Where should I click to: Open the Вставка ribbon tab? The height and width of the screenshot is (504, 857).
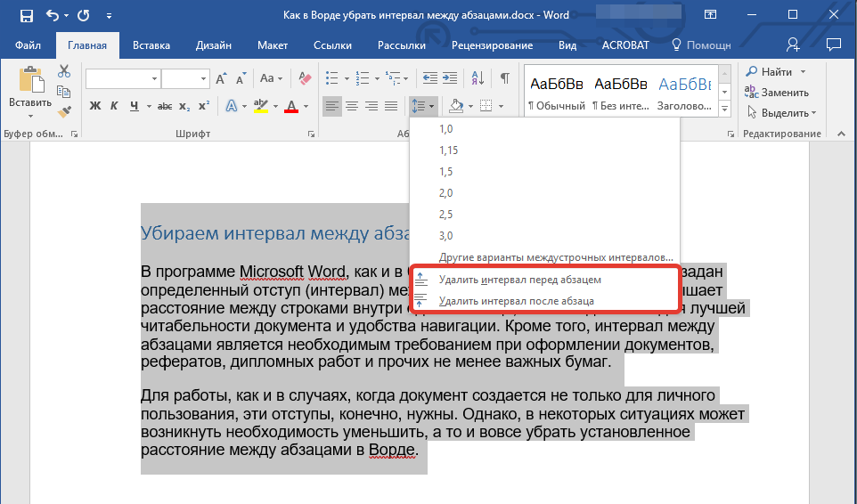pyautogui.click(x=151, y=45)
